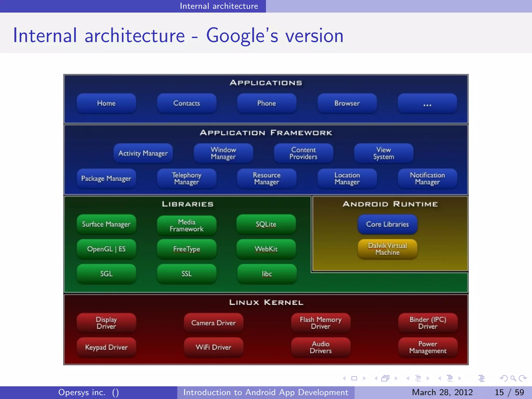Click the March 28, 2012 date
This screenshot has width=532, height=399.
pyautogui.click(x=442, y=392)
